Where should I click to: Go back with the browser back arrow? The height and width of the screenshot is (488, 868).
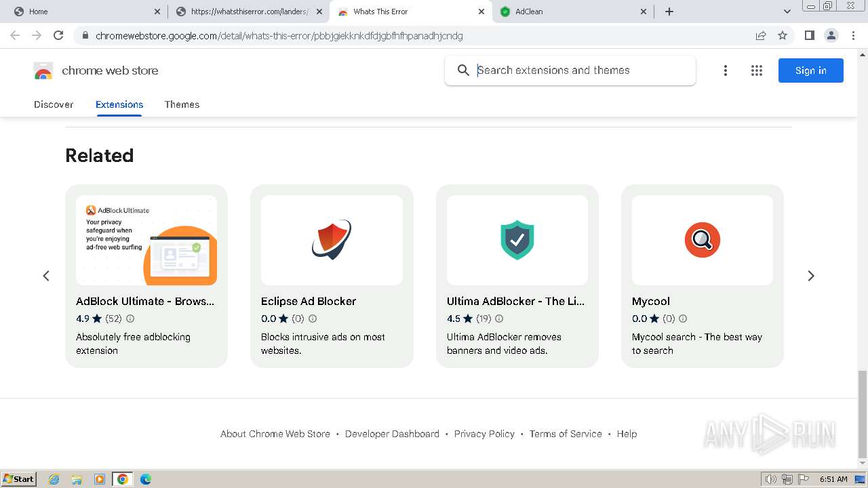15,35
